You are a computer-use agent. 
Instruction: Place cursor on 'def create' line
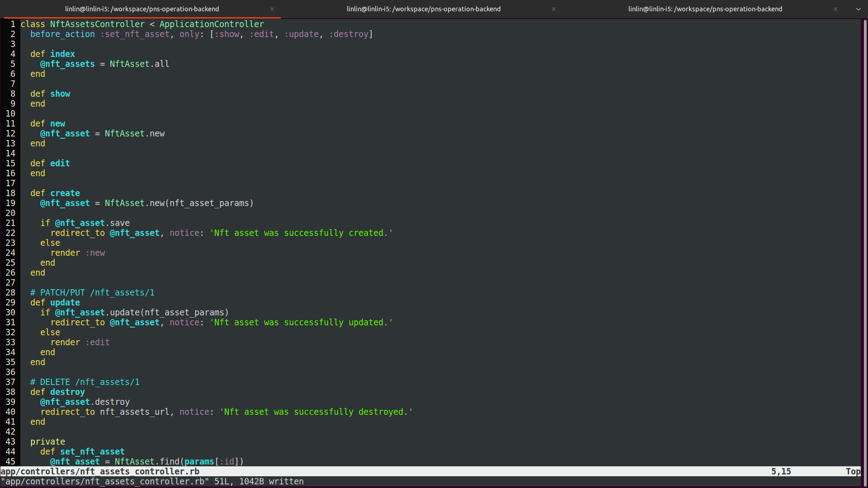[x=65, y=193]
